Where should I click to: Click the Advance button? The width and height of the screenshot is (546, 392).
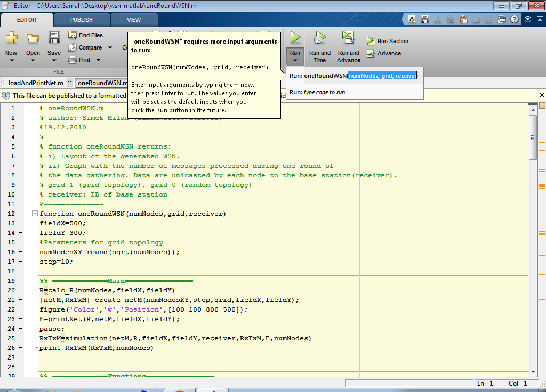tap(384, 53)
